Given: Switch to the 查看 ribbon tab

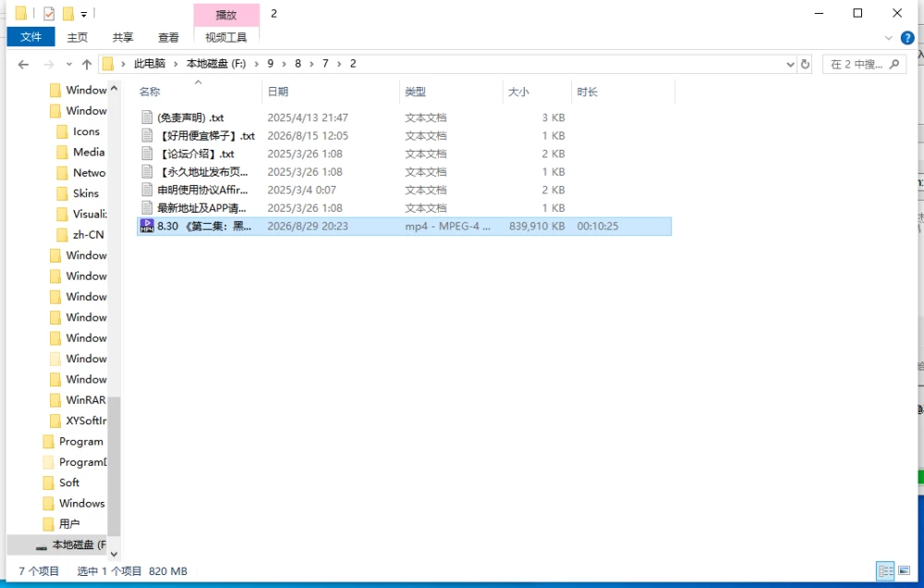Looking at the screenshot, I should click(x=168, y=37).
